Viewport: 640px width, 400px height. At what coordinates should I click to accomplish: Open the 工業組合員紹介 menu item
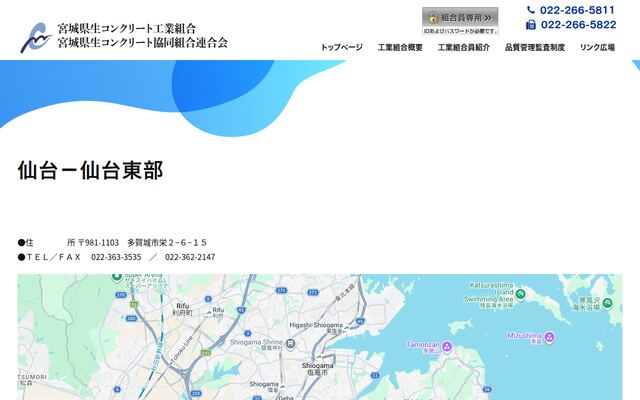(464, 47)
